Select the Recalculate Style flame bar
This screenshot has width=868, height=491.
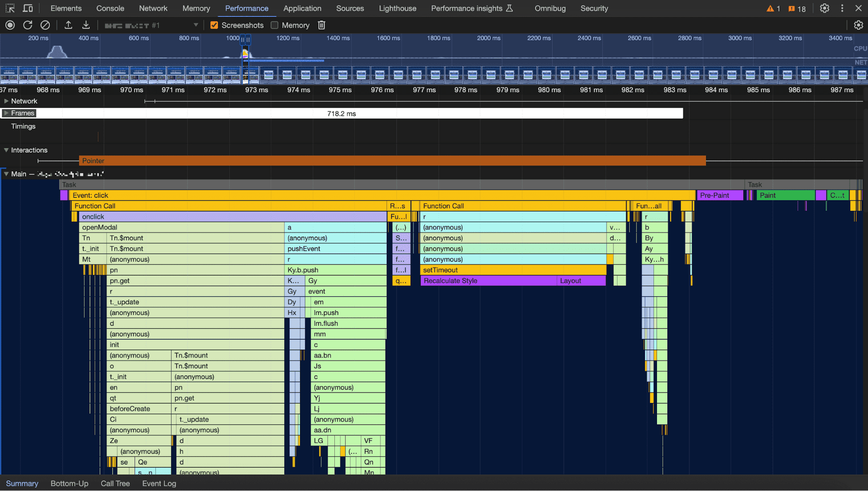click(x=487, y=281)
